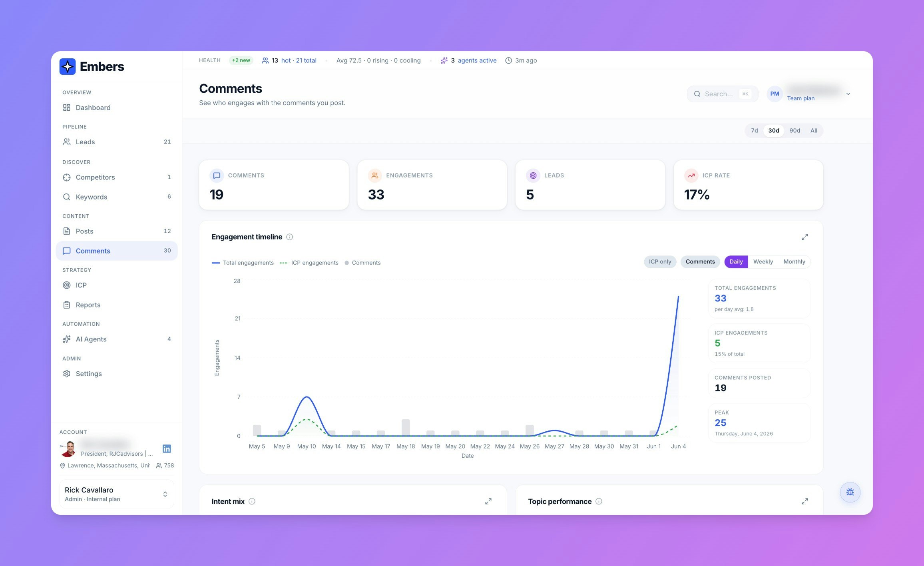The height and width of the screenshot is (566, 924).
Task: Click the ICP target icon in sidebar
Action: pos(67,285)
